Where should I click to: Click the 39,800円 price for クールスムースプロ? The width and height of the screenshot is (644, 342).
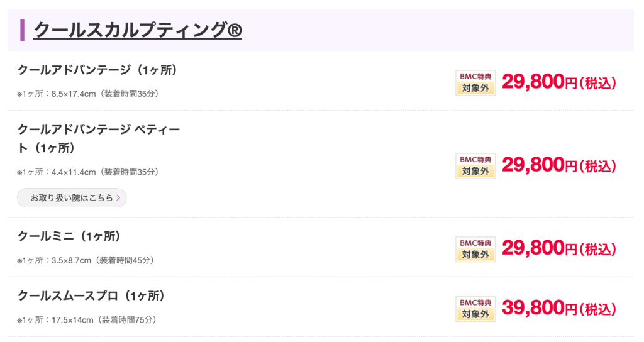[558, 309]
